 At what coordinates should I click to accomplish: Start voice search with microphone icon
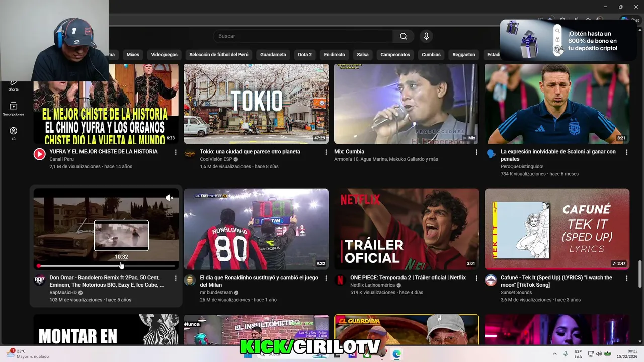tap(426, 36)
